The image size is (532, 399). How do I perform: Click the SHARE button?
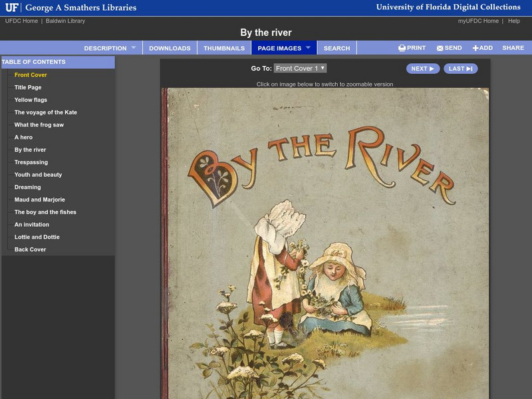click(515, 47)
